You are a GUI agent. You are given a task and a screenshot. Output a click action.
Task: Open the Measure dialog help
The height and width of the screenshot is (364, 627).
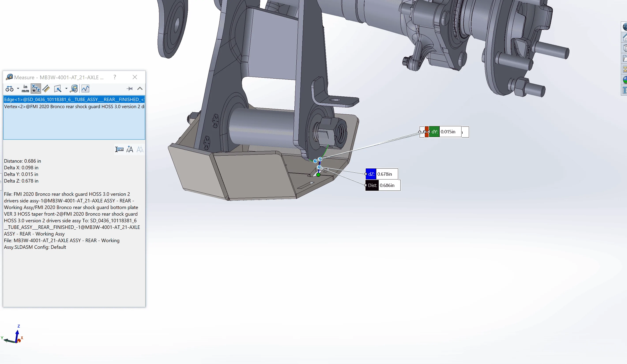[115, 77]
